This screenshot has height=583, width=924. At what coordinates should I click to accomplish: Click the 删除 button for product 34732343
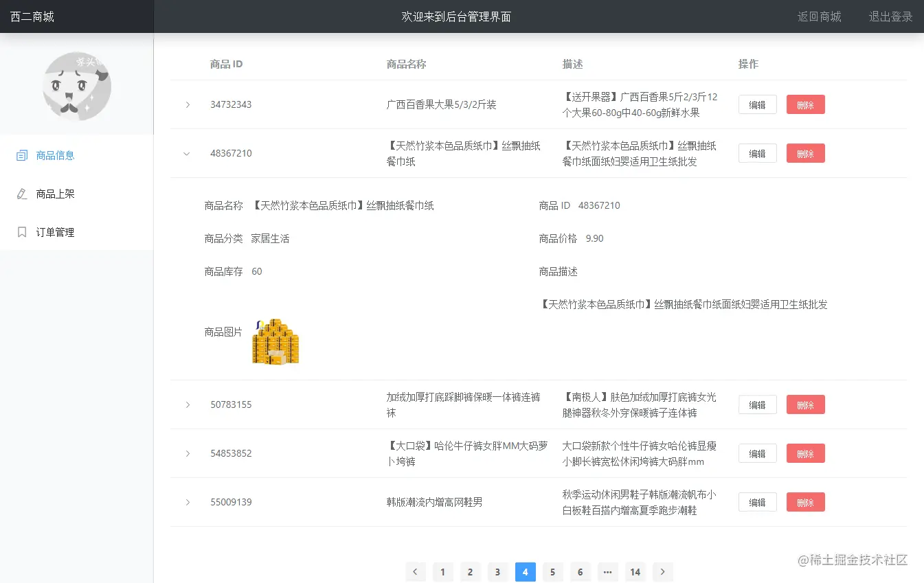coord(805,104)
